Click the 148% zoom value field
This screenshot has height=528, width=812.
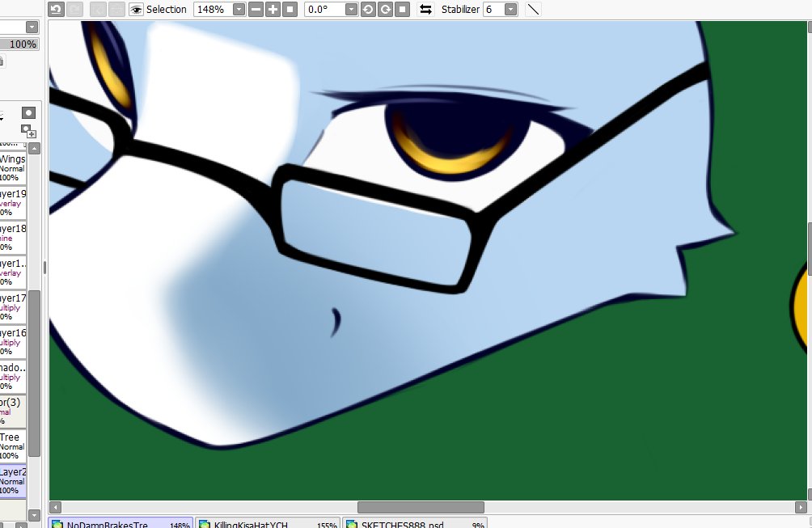[213, 10]
